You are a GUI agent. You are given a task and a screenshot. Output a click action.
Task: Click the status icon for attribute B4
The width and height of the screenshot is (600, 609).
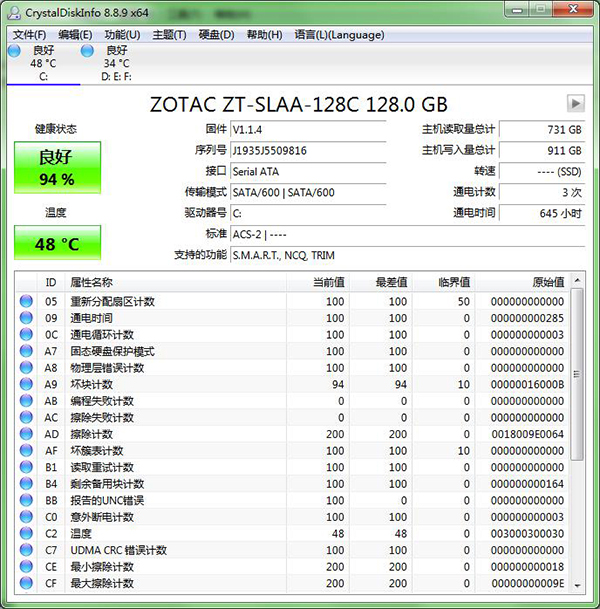tap(26, 484)
